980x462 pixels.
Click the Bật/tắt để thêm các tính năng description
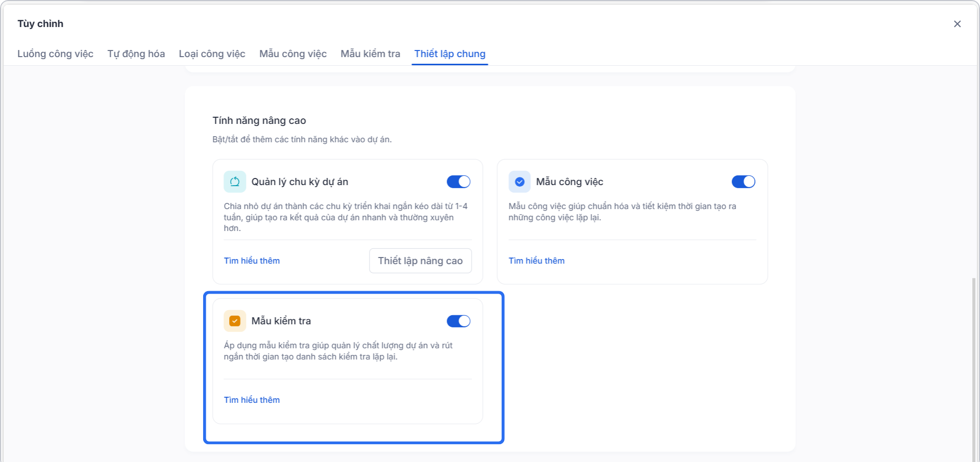tap(302, 139)
